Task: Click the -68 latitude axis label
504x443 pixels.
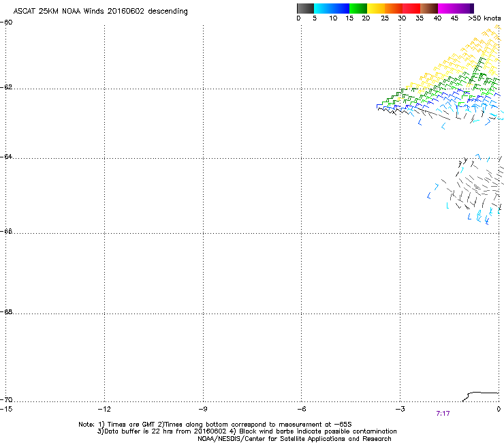Action: point(6,312)
